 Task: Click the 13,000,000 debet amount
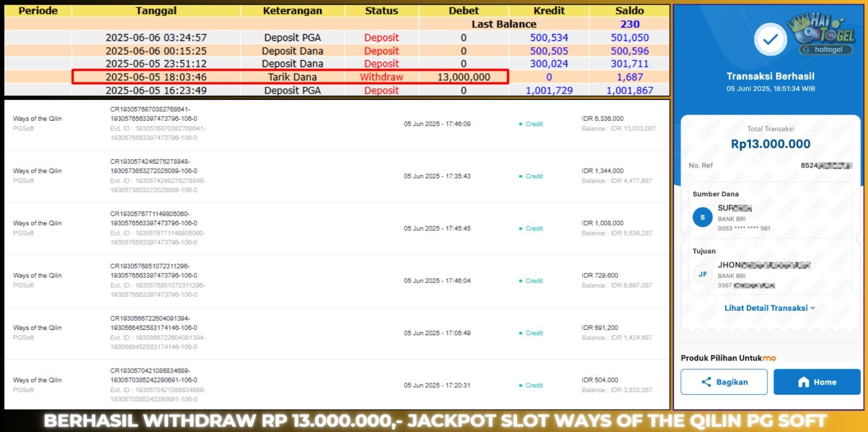coord(464,77)
